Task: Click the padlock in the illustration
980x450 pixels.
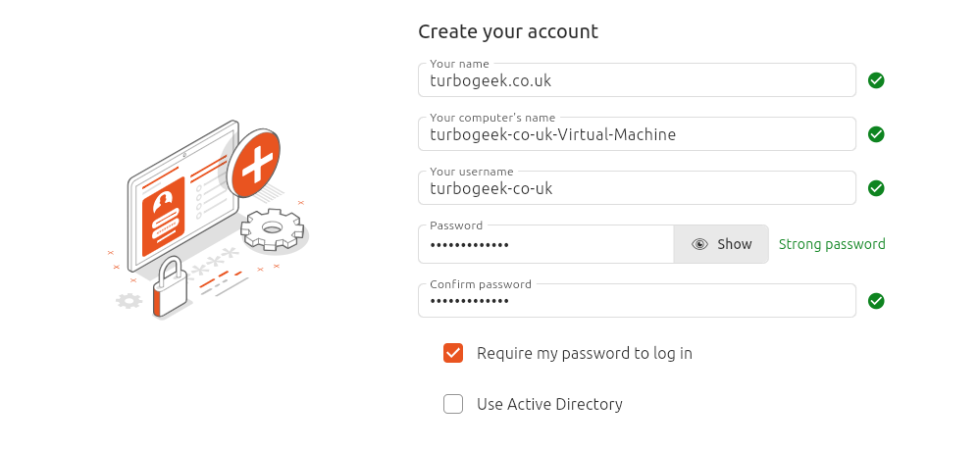Action: (171, 288)
